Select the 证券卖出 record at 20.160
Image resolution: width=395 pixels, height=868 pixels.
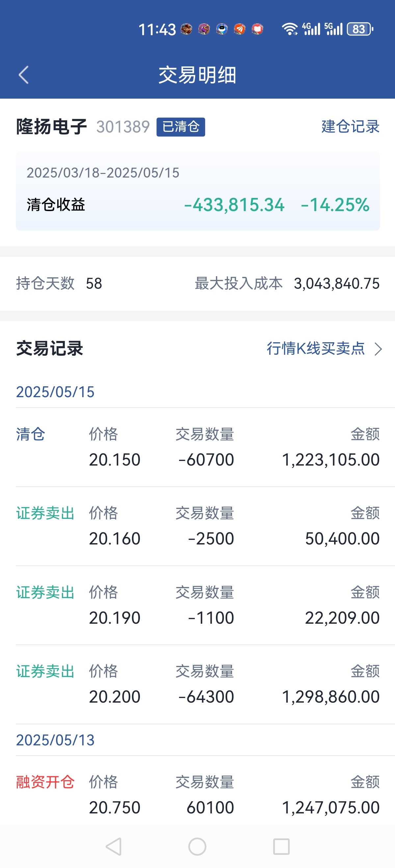(x=198, y=526)
